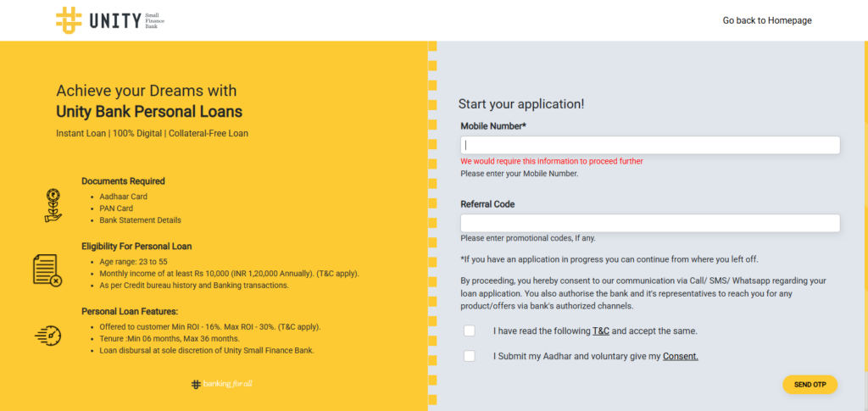Tick the T&C acceptance checkbox
The width and height of the screenshot is (868, 411).
(x=470, y=330)
